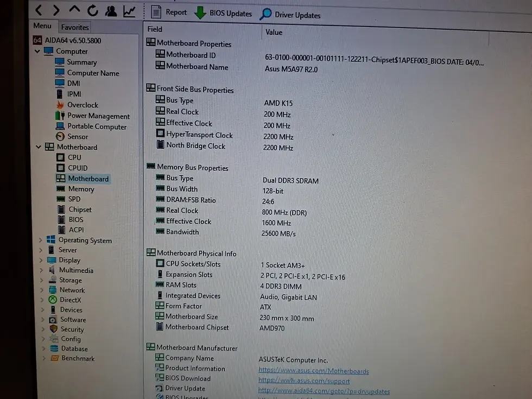Click the Windows logo Operating System icon
Viewport: 532px width, 399px height.
point(51,239)
